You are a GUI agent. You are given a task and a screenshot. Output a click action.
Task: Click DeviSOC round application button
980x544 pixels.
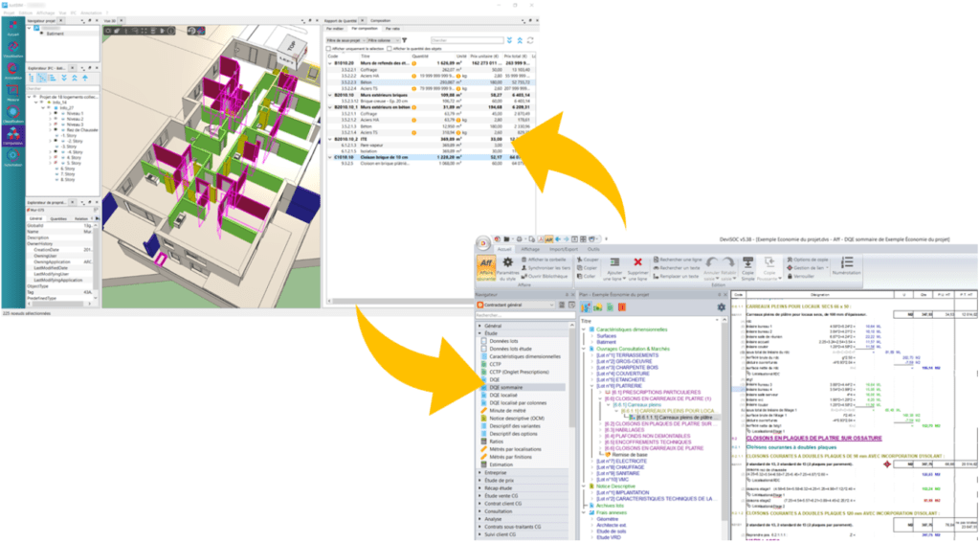pos(483,243)
